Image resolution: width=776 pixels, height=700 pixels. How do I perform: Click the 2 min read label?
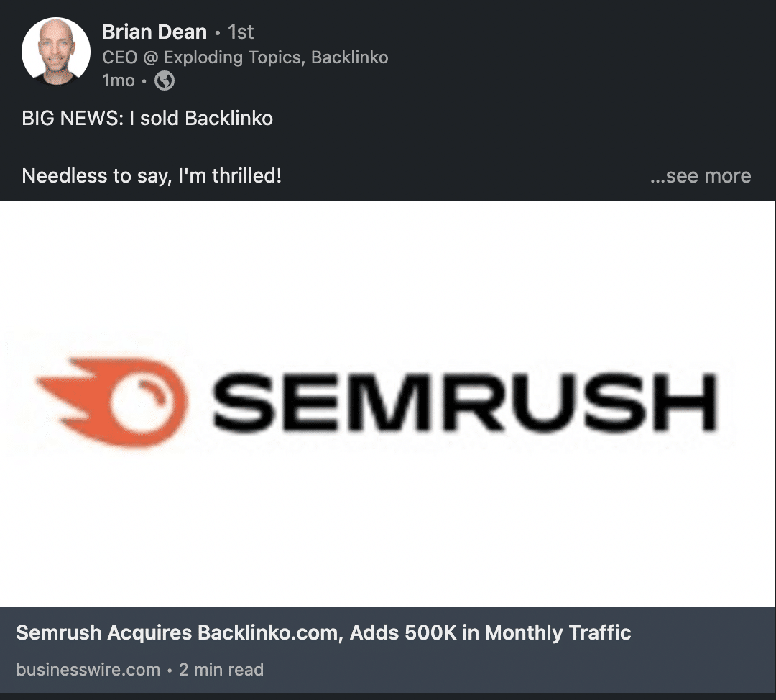point(221,670)
